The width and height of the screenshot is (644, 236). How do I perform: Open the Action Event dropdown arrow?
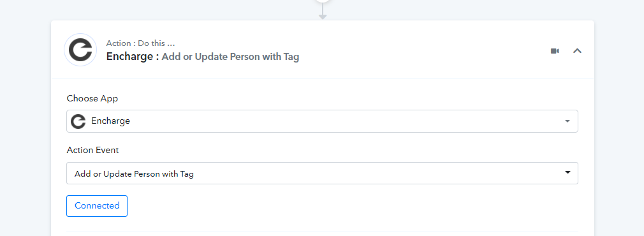coord(567,173)
